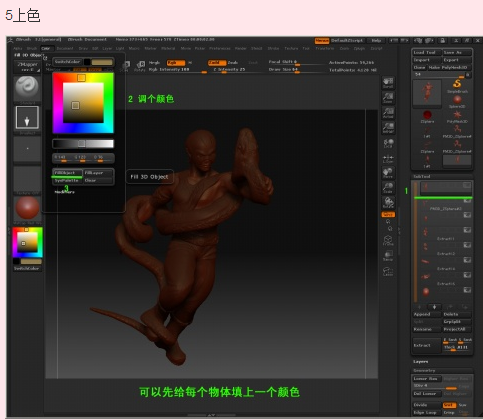Open the Color menu in the menu bar

pos(46,49)
